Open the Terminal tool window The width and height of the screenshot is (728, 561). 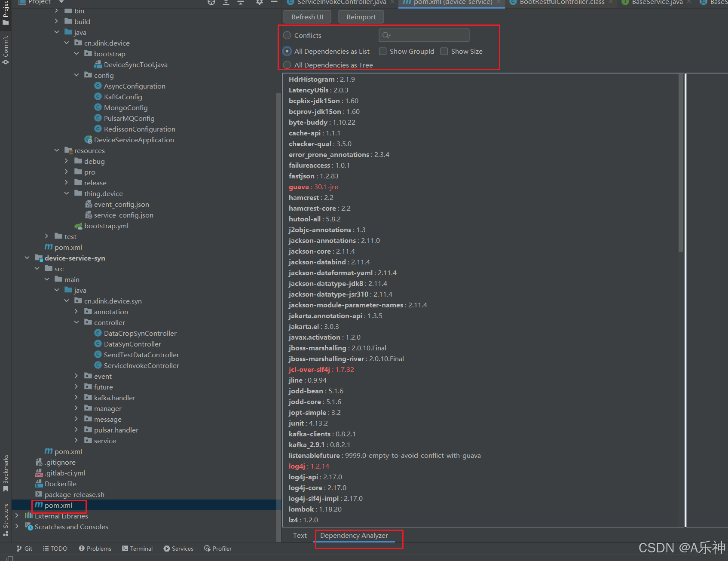[137, 548]
